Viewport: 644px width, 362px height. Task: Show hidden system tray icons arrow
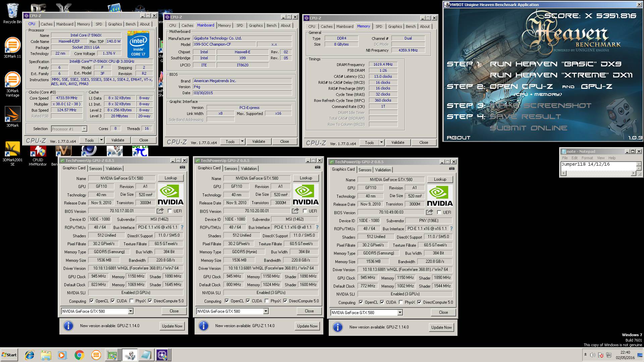click(585, 355)
